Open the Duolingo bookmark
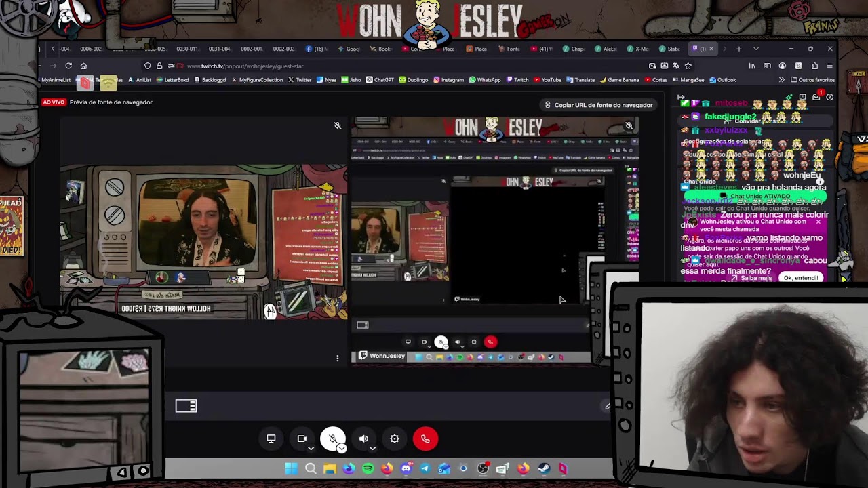This screenshot has width=868, height=488. click(x=414, y=80)
